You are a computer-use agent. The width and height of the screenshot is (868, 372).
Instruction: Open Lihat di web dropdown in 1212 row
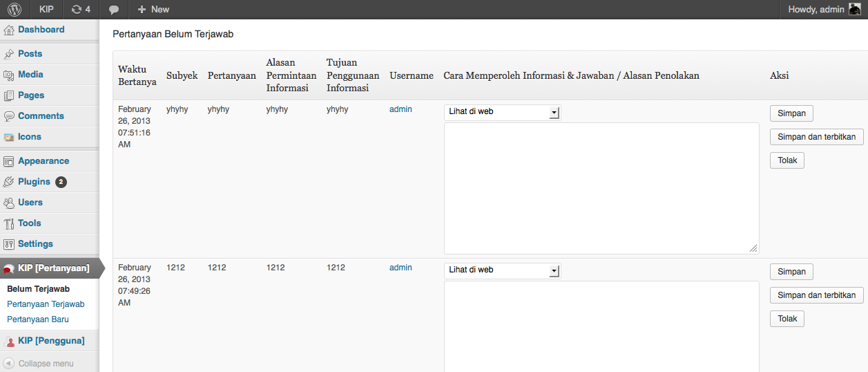click(x=502, y=270)
